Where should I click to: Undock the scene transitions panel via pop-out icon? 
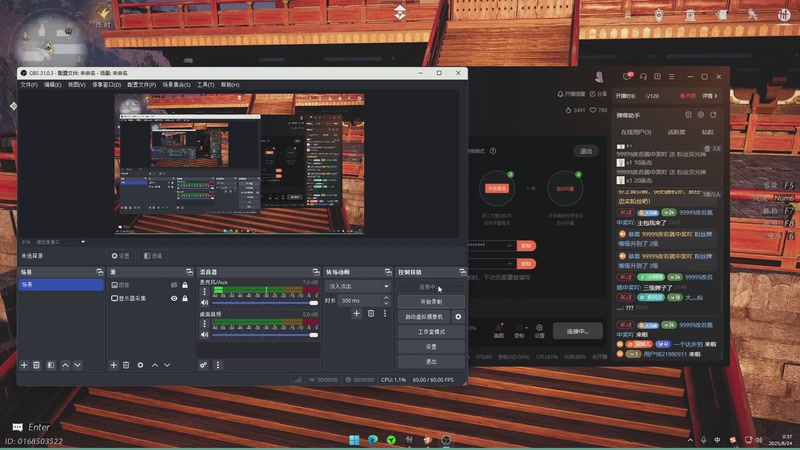point(388,272)
